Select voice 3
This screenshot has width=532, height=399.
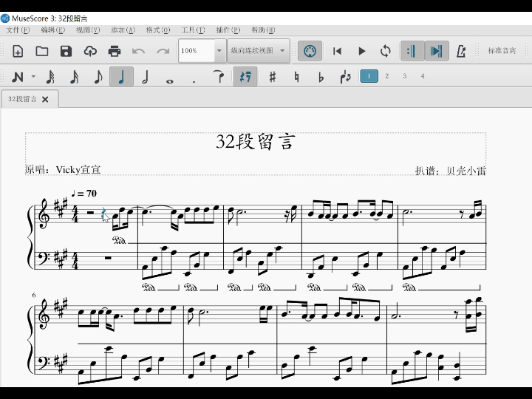pos(405,76)
